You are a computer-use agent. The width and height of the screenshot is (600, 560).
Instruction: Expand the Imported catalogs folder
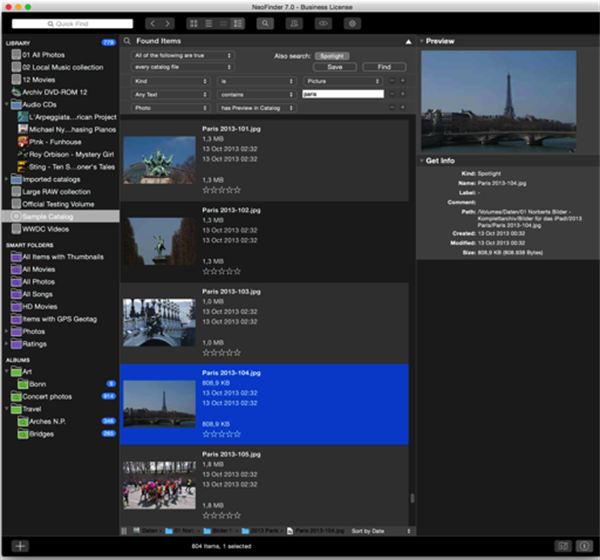7,179
